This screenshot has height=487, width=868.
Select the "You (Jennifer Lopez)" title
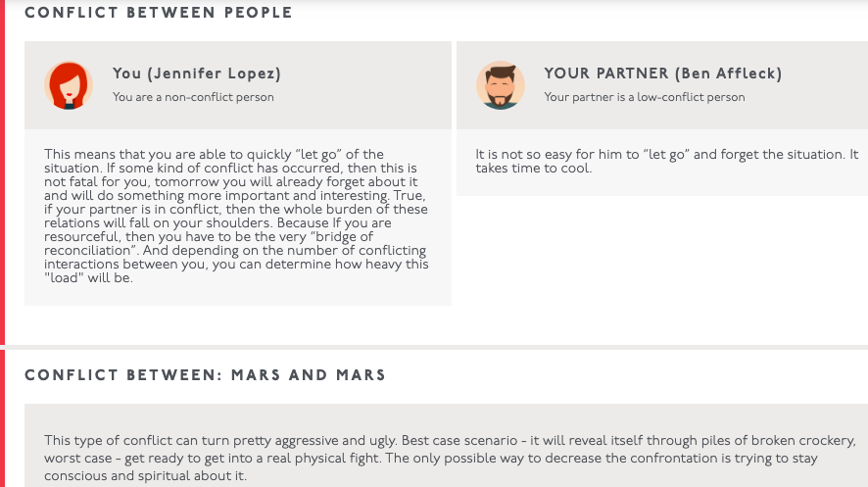pos(197,73)
